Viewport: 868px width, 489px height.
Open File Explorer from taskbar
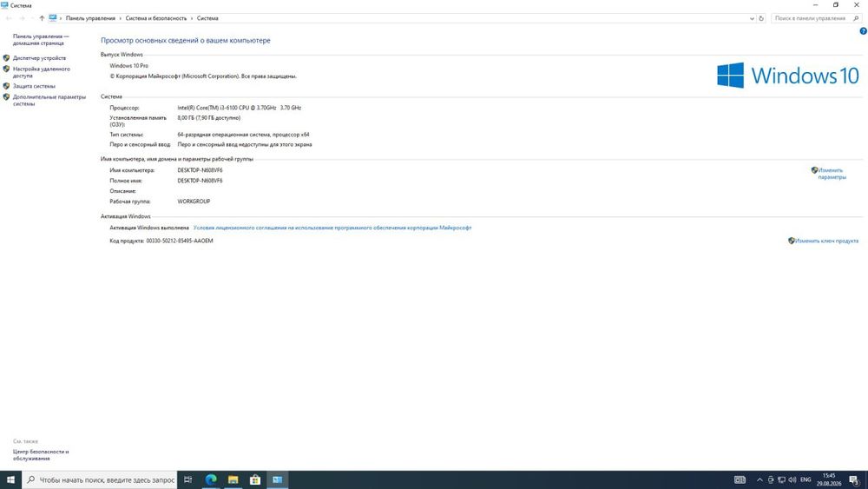pyautogui.click(x=233, y=479)
